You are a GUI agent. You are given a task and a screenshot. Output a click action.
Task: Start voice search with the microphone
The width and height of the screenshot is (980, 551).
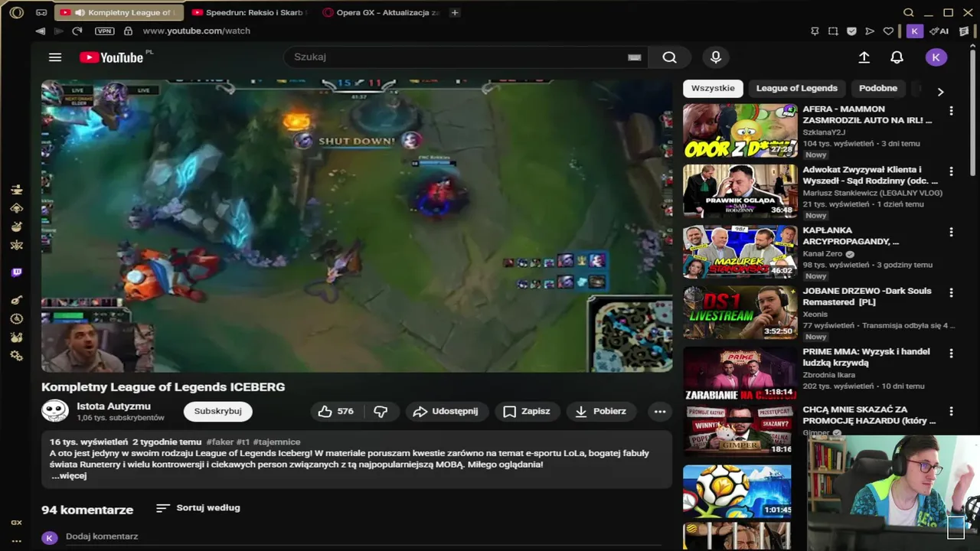pos(716,57)
